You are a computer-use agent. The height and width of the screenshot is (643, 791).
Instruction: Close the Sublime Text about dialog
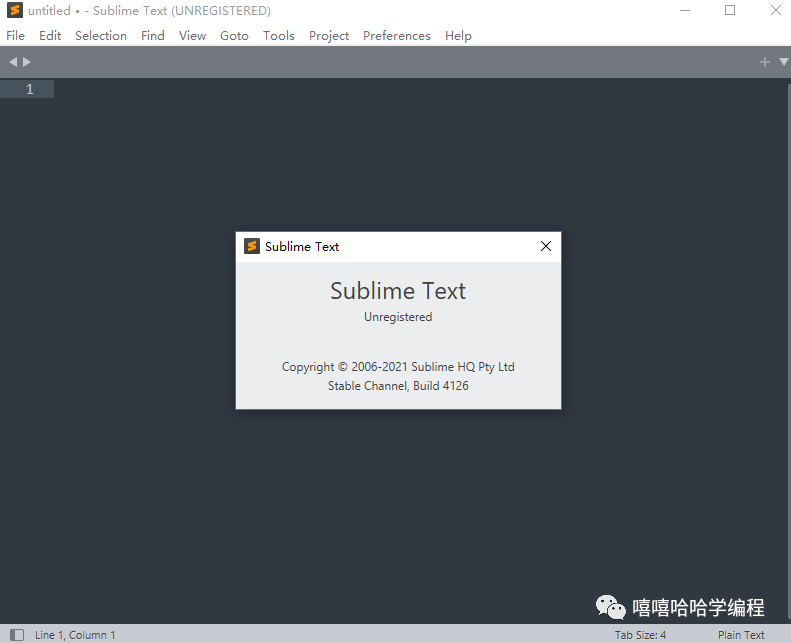(546, 246)
